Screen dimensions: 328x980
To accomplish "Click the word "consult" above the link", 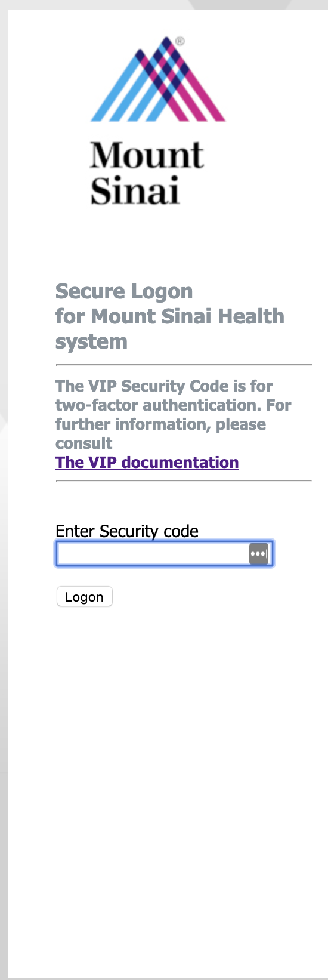I will 84,443.
